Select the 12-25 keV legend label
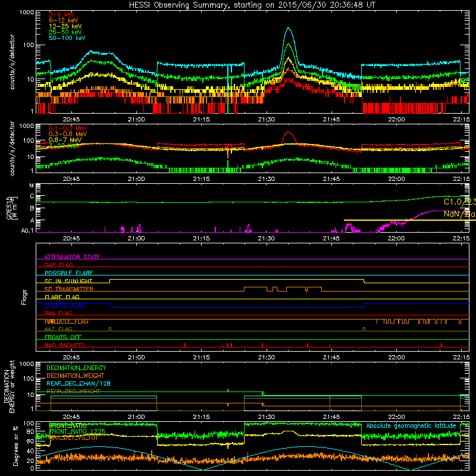 coord(65,26)
